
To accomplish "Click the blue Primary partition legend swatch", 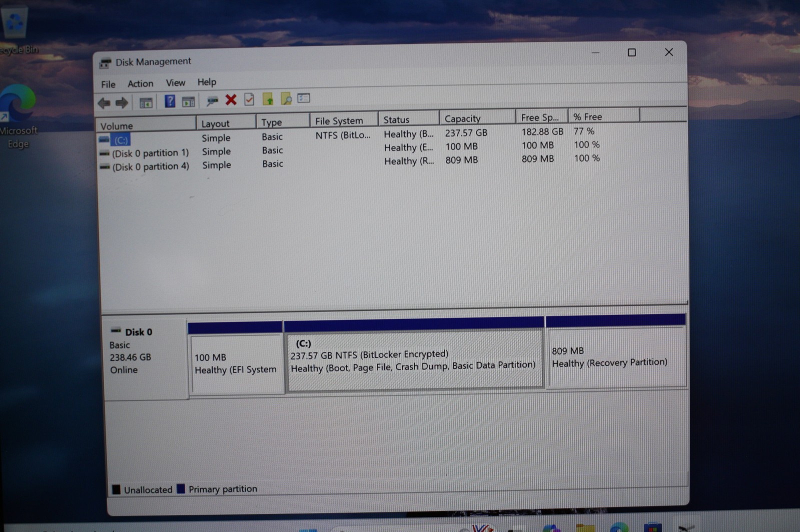I will pos(181,488).
